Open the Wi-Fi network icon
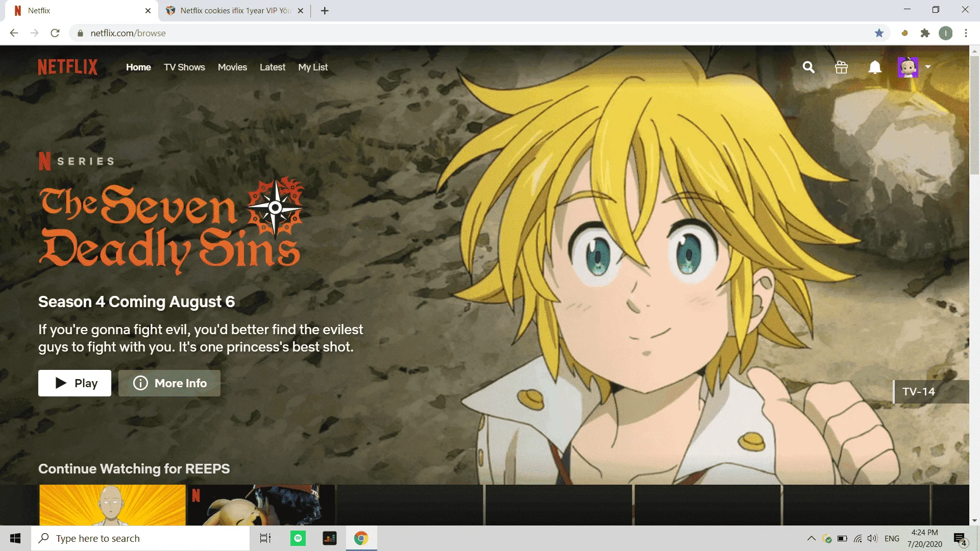 pyautogui.click(x=857, y=538)
